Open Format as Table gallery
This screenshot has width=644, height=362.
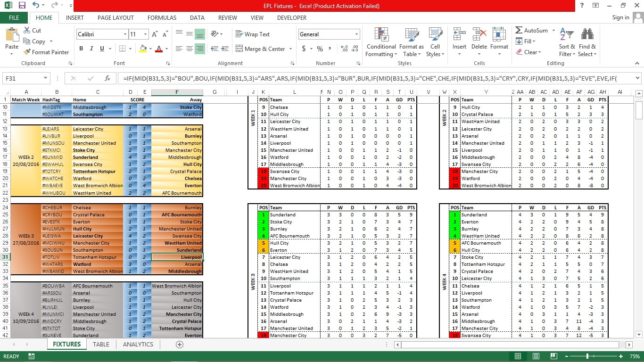pos(411,42)
